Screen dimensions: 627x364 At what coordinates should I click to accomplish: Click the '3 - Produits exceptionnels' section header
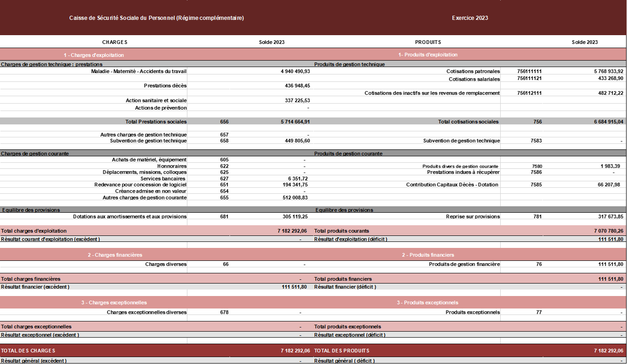point(428,302)
